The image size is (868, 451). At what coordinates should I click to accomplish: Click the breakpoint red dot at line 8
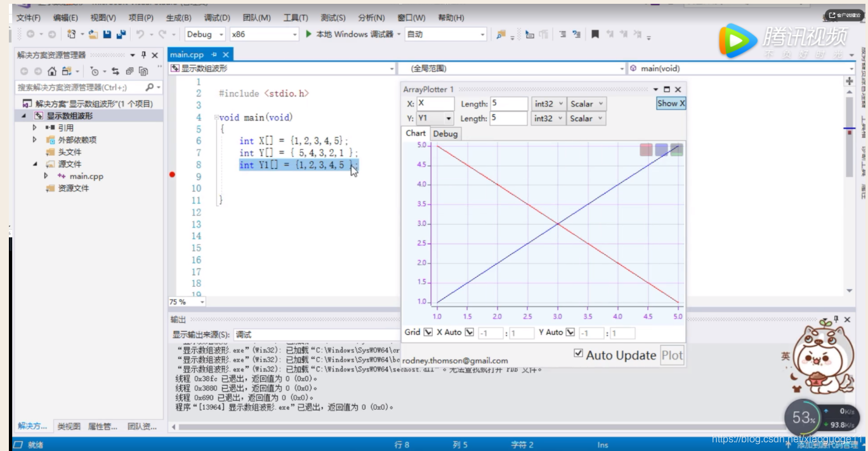pyautogui.click(x=172, y=174)
